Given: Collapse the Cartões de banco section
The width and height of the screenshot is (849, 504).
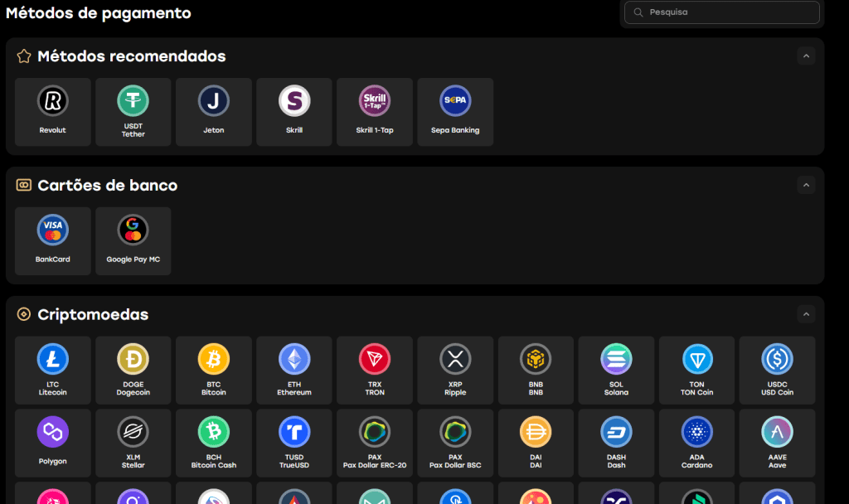Looking at the screenshot, I should pos(806,185).
